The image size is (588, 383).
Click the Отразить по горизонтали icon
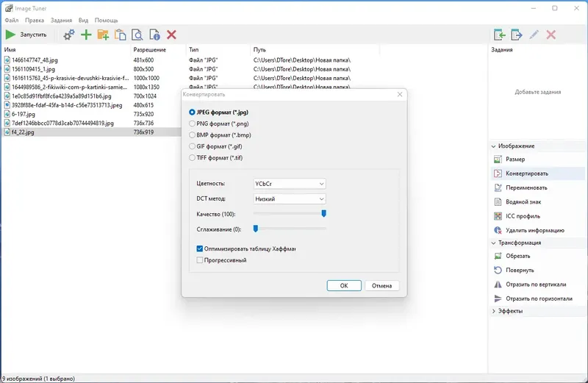(498, 298)
